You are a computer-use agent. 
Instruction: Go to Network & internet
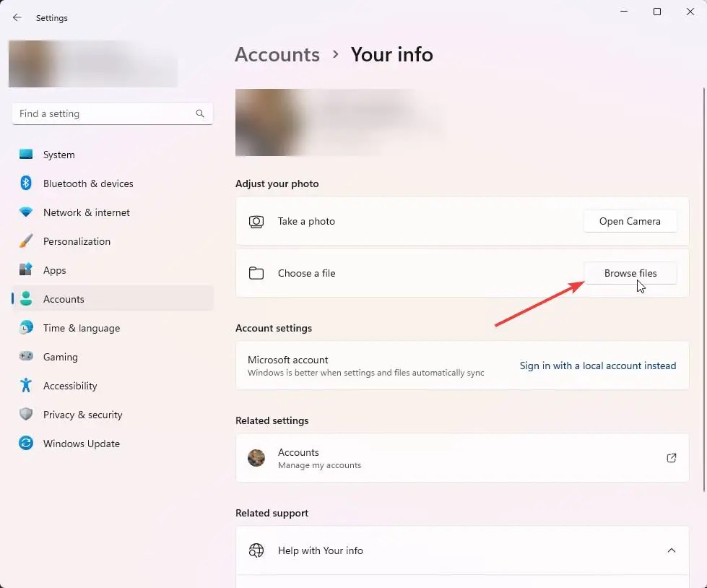click(x=113, y=212)
